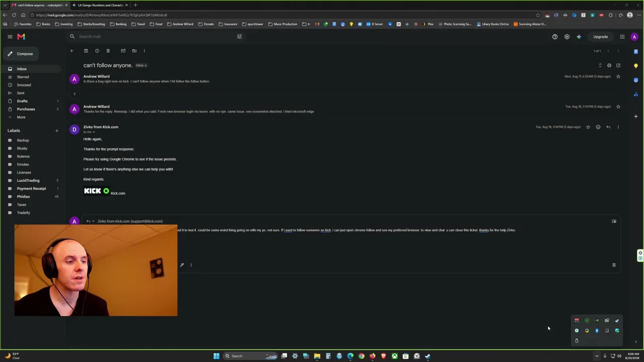Open Gmail settings gear
Screen dimensions: 644x362
(567, 37)
